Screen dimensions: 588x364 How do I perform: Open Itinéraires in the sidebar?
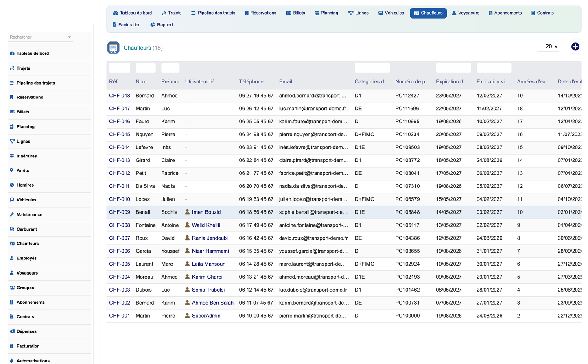(x=26, y=156)
